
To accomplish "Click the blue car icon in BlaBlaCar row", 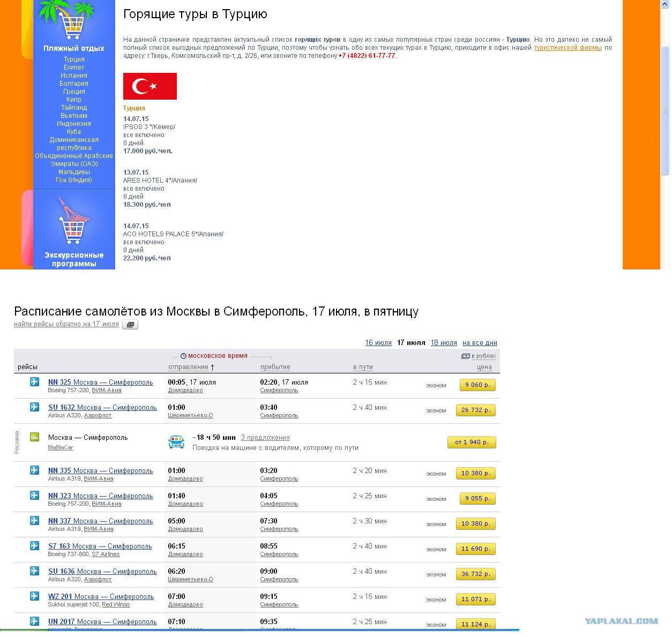I will click(176, 441).
